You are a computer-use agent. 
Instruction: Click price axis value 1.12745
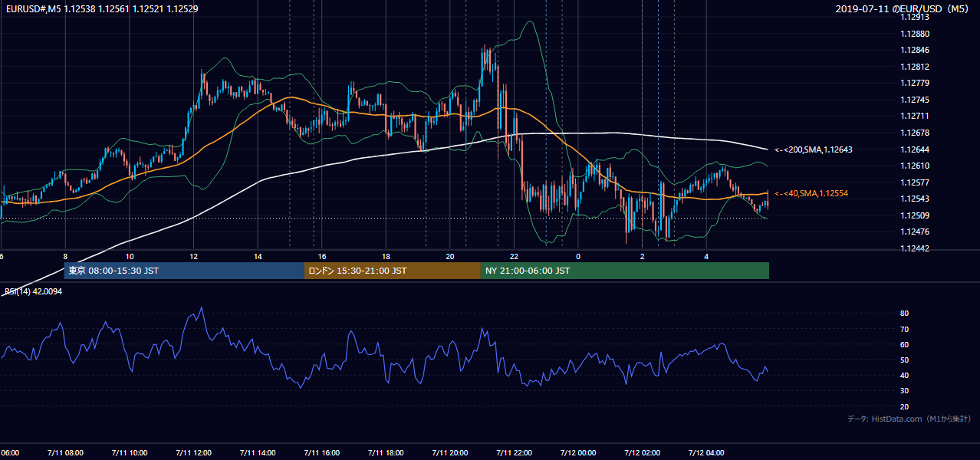pos(916,100)
